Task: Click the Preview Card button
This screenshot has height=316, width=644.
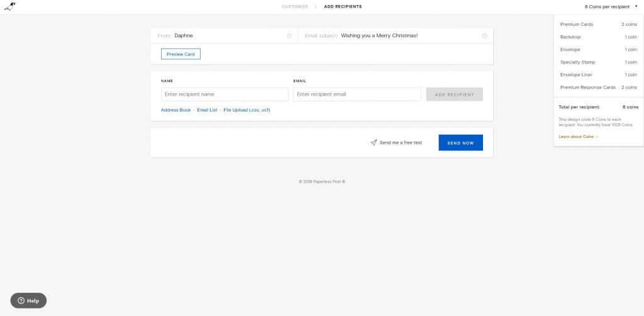Action: (180, 54)
